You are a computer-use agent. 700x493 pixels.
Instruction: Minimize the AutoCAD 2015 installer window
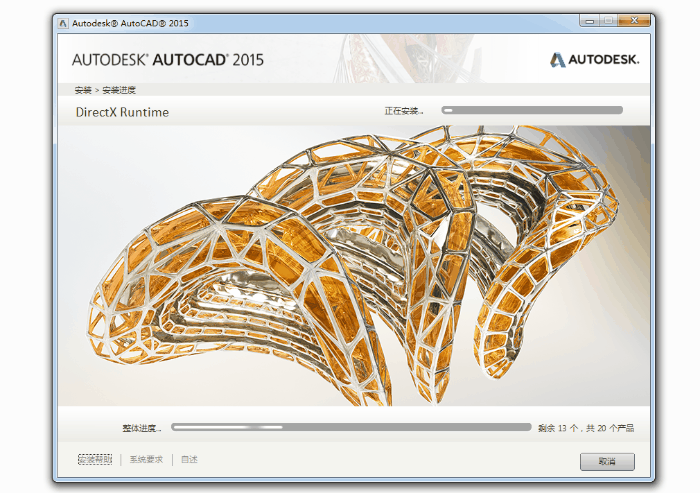[x=590, y=21]
